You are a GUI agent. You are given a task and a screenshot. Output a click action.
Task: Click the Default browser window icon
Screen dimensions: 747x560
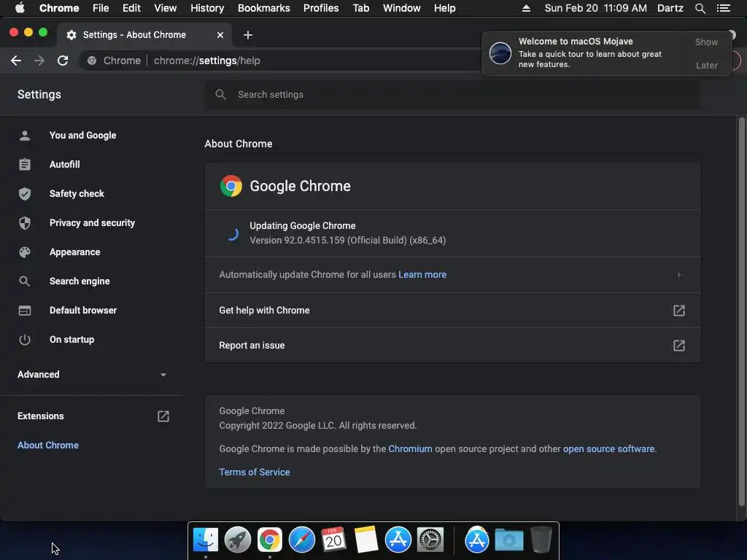(x=25, y=311)
